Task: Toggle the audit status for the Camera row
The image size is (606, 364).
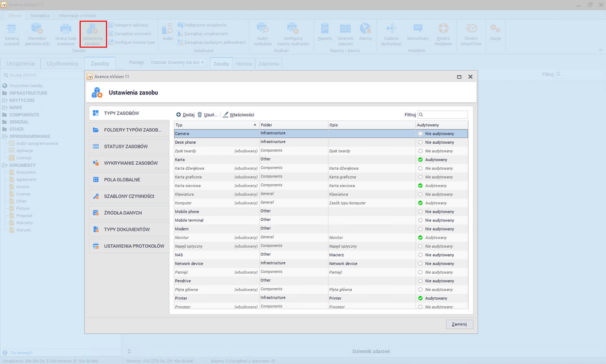Action: pos(420,134)
